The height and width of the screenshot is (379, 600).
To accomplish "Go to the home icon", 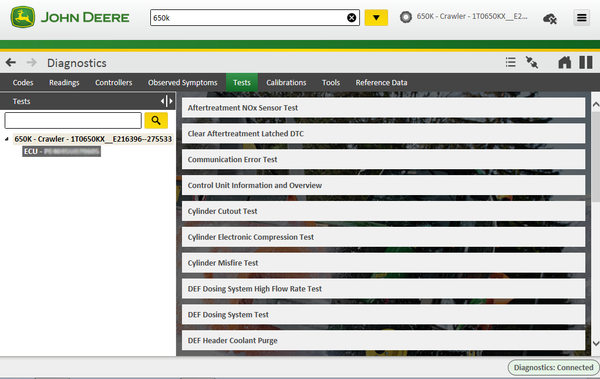I will click(x=564, y=62).
